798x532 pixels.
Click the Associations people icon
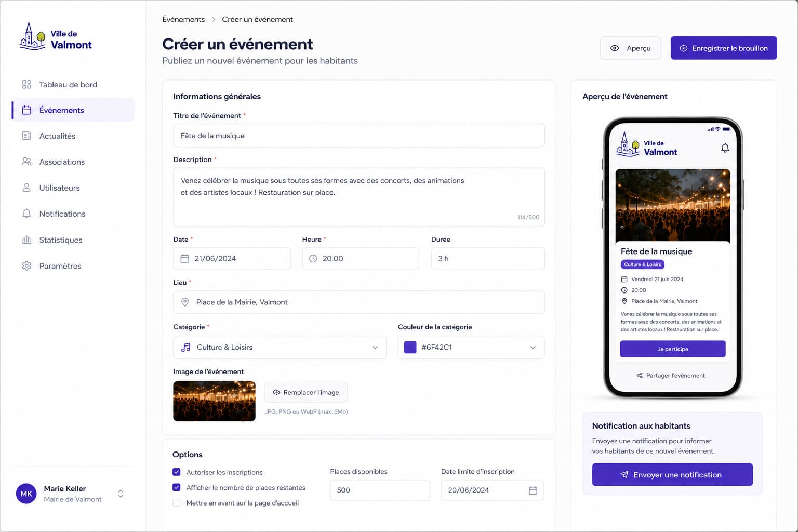(26, 162)
